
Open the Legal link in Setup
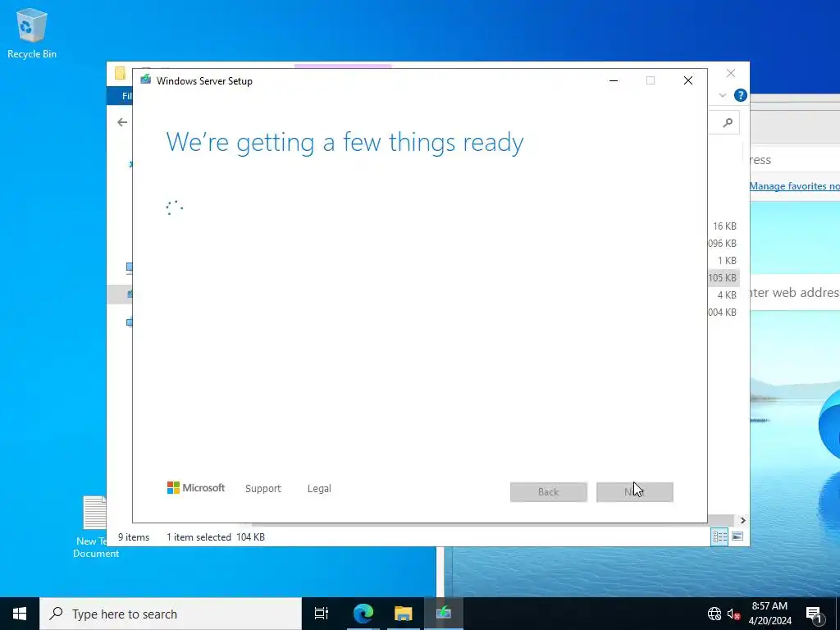tap(319, 489)
